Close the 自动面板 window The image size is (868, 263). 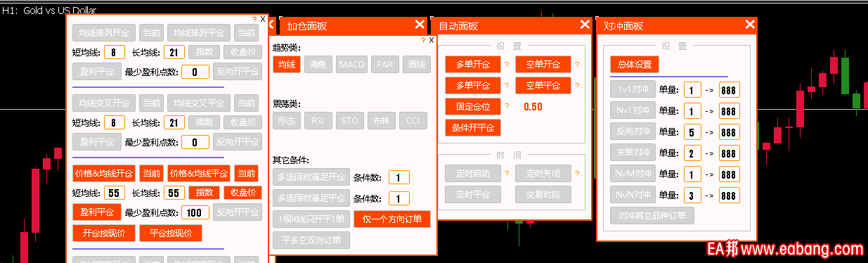coord(585,25)
